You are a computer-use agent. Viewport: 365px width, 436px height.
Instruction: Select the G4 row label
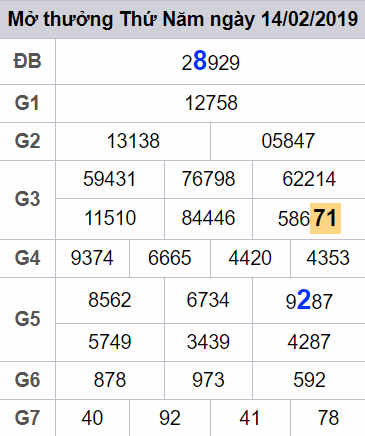(x=27, y=258)
